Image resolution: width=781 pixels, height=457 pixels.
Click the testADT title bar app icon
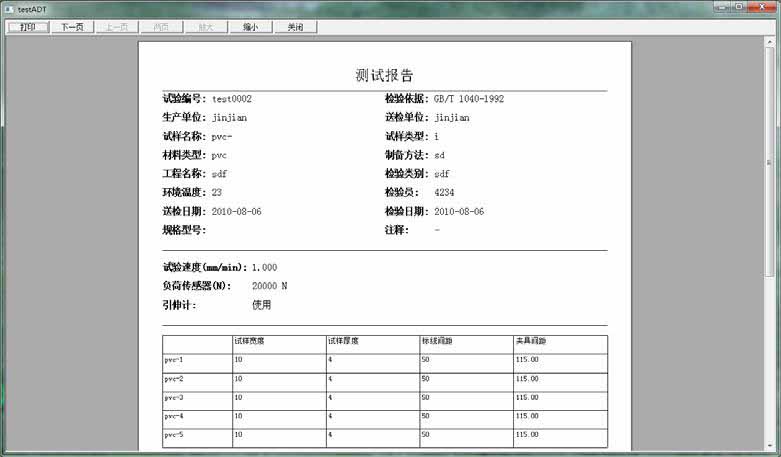(x=9, y=8)
